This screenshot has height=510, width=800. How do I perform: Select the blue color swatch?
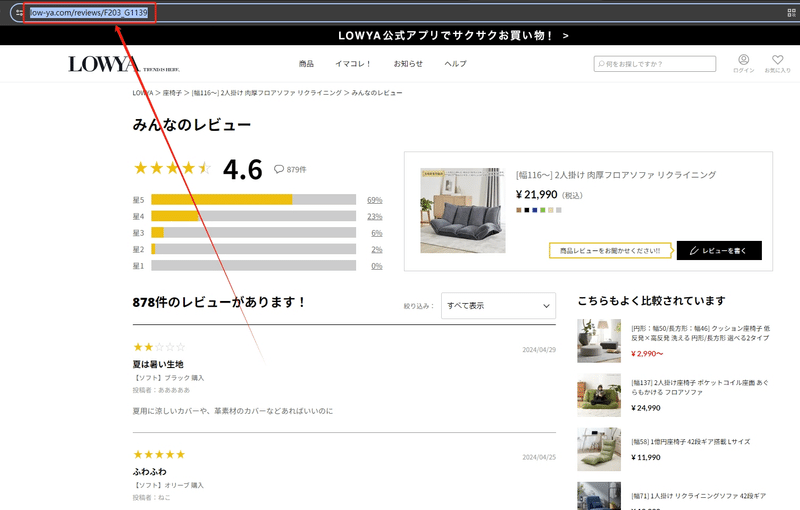coord(535,210)
